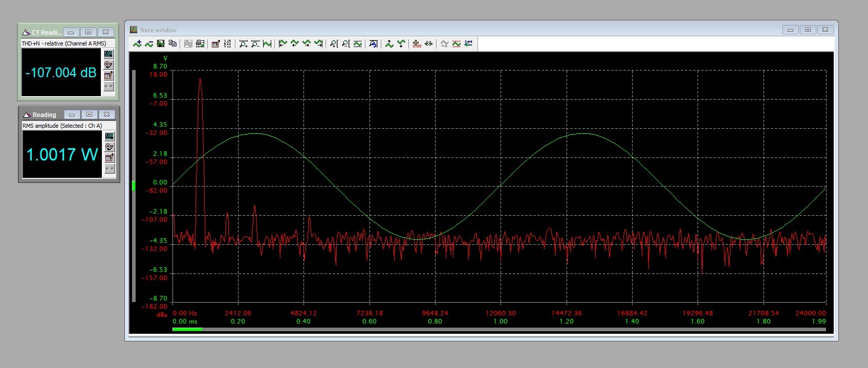Click the target icon in RMS amplitude reading window
The width and height of the screenshot is (868, 368).
[x=110, y=147]
